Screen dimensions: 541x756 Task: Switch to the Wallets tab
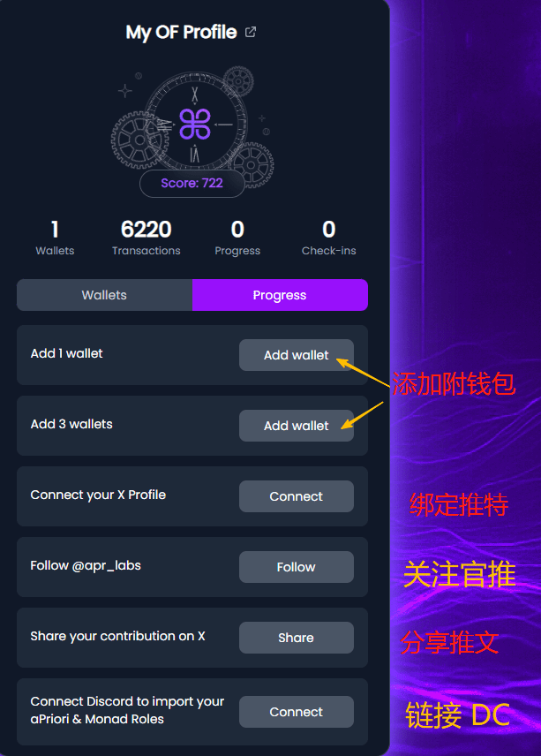(x=104, y=295)
